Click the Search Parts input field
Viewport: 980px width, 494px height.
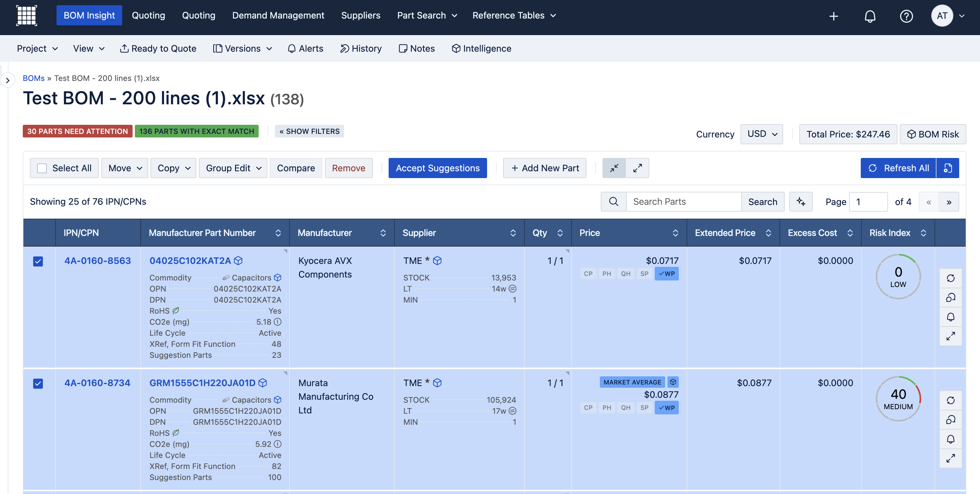683,201
